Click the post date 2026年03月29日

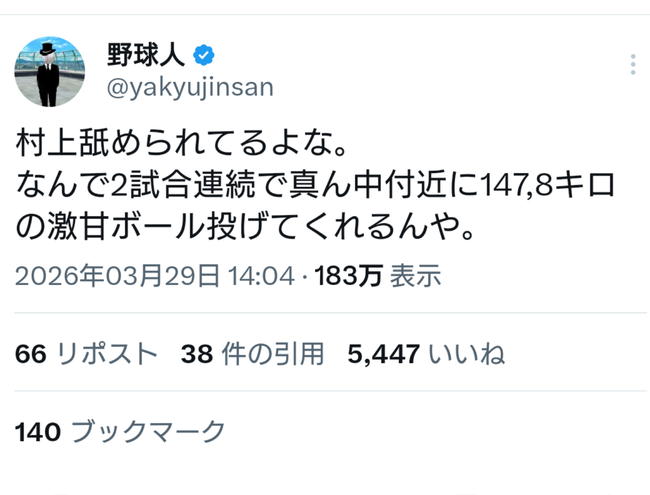pos(117,275)
